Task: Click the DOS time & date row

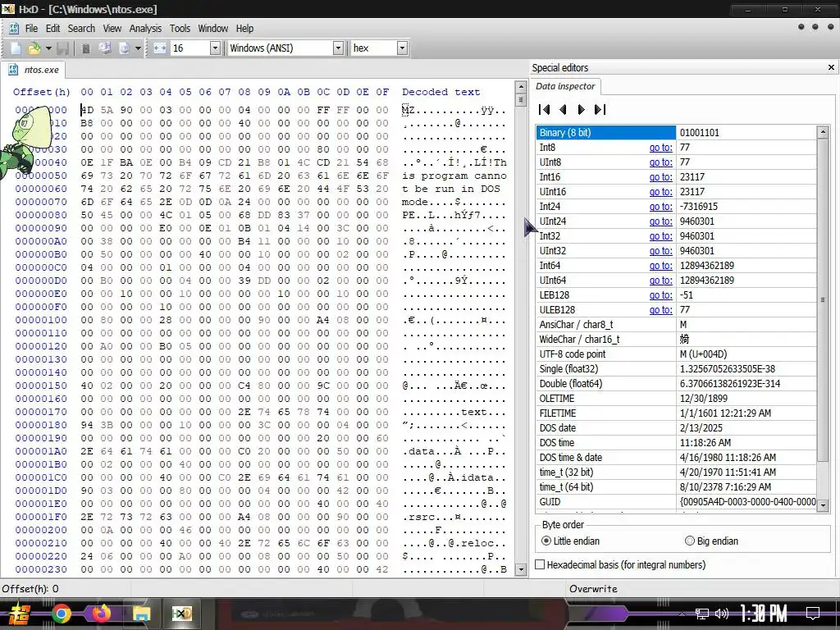Action: [x=676, y=458]
